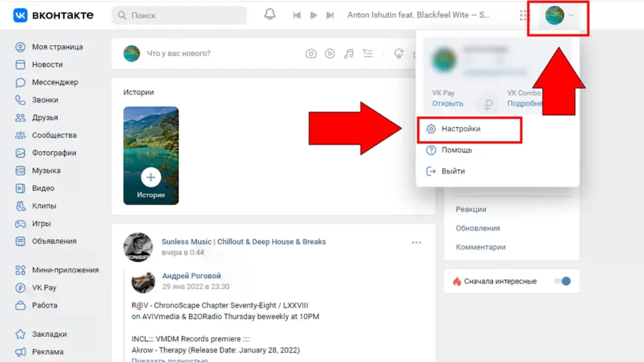Toggle the Сначала интересные switch
The image size is (644, 362).
click(562, 282)
